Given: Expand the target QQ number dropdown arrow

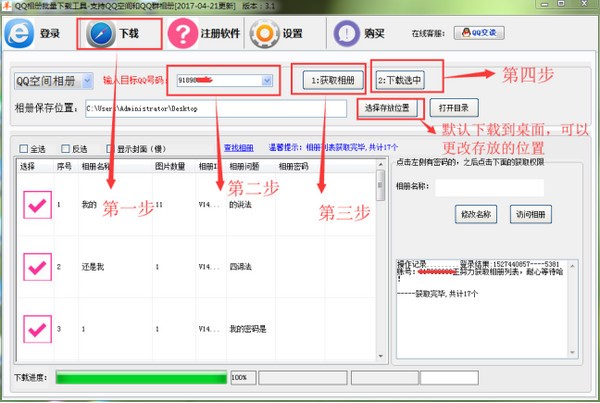Looking at the screenshot, I should [x=267, y=80].
